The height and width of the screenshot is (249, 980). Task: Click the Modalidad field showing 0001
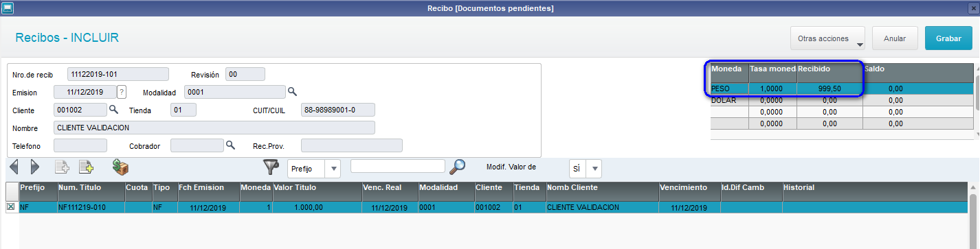click(236, 92)
